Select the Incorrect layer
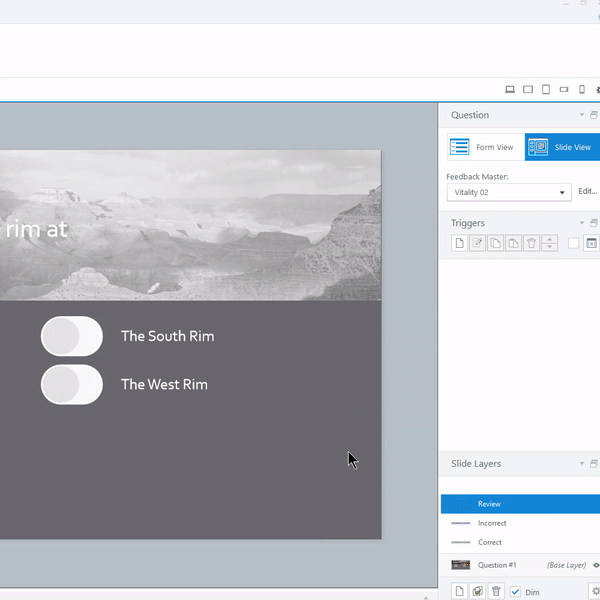Screen dimensions: 600x600 520,523
